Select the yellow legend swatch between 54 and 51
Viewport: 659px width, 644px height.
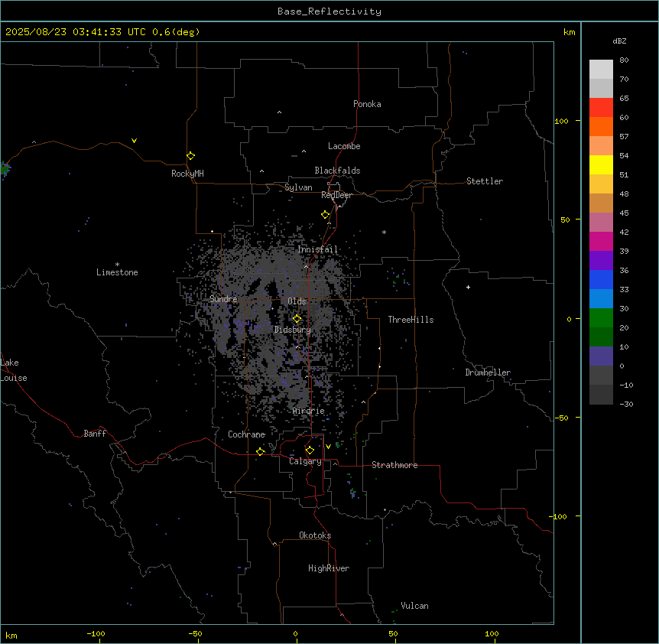(x=601, y=165)
